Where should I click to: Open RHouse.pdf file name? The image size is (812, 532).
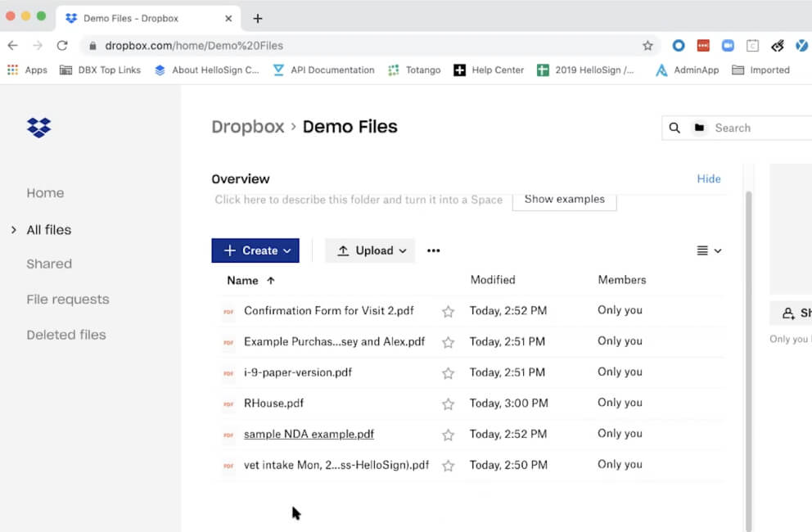click(x=274, y=403)
